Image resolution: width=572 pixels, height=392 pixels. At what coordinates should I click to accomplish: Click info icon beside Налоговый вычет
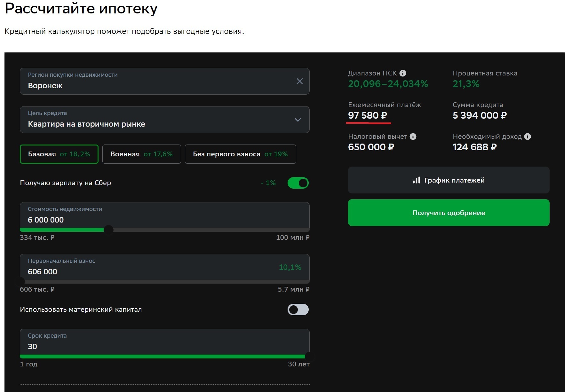pyautogui.click(x=413, y=137)
